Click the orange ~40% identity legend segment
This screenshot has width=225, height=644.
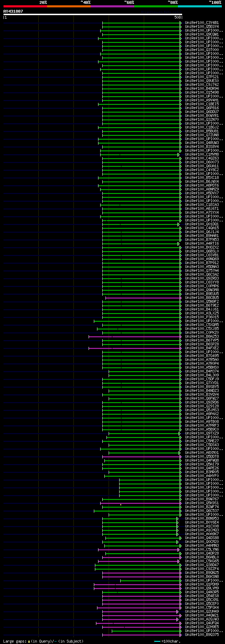tap(69, 6)
